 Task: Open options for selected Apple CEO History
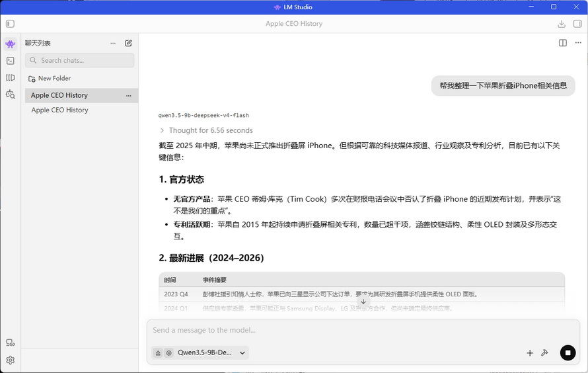[x=129, y=96]
